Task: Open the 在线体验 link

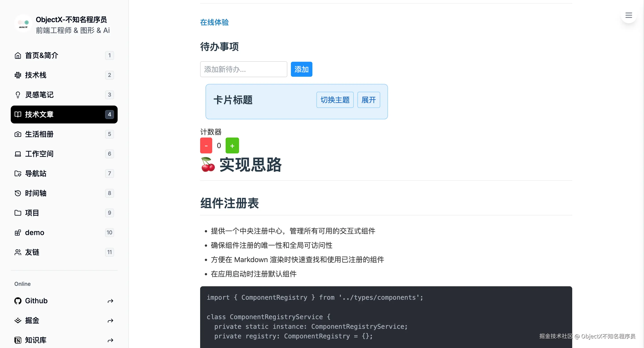Action: click(x=214, y=22)
